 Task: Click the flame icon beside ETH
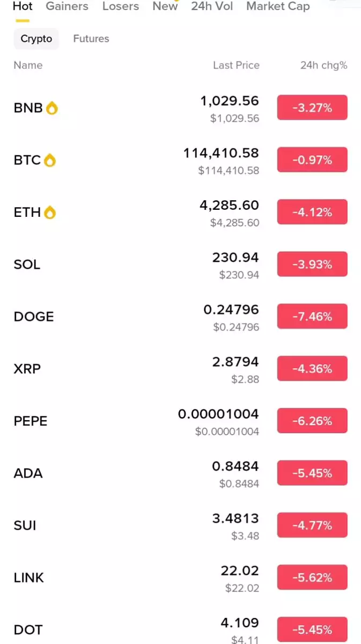tap(50, 213)
